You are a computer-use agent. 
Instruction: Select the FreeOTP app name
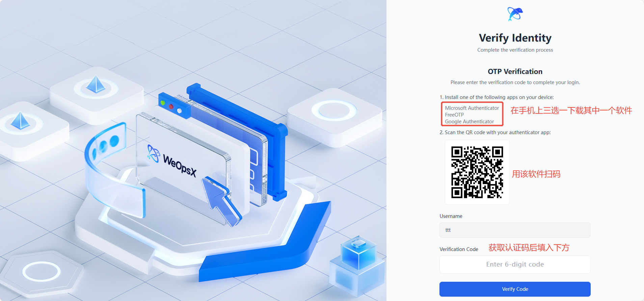[x=454, y=115]
